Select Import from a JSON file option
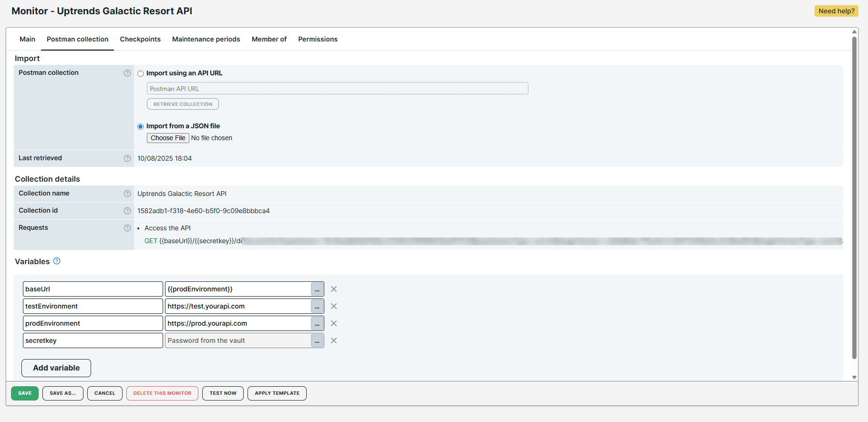This screenshot has height=422, width=868. tap(140, 126)
